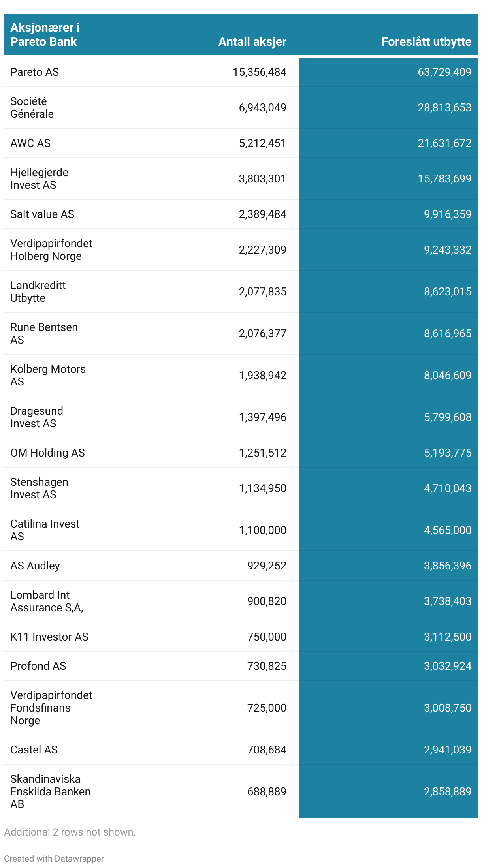Open the 'Created with Datawrapper' link
This screenshot has width=482, height=868.
tap(54, 859)
